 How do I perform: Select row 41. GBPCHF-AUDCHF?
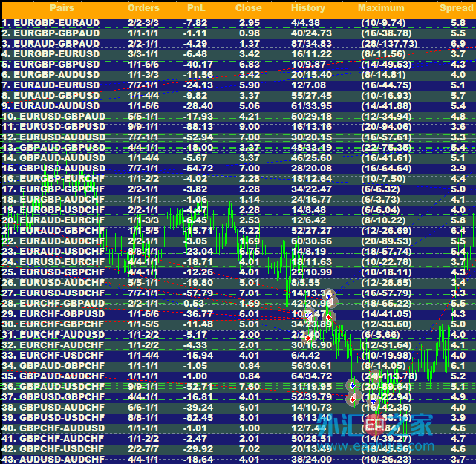tap(239, 439)
